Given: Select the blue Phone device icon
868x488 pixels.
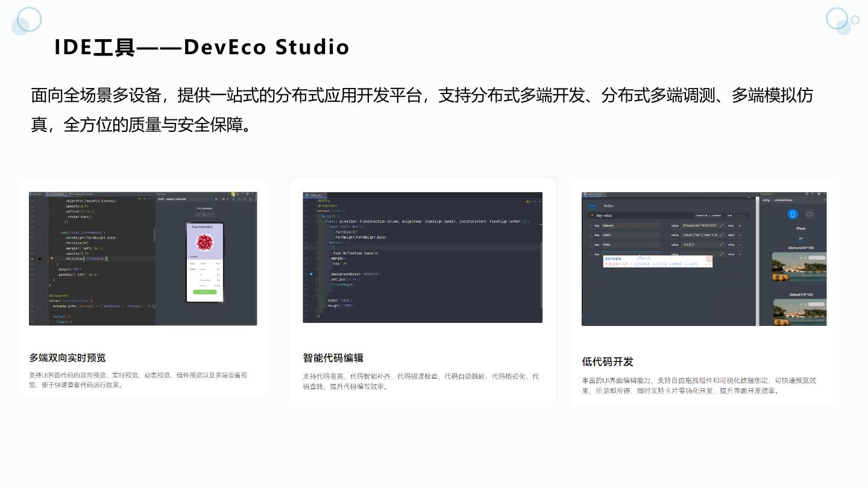Looking at the screenshot, I should (793, 214).
